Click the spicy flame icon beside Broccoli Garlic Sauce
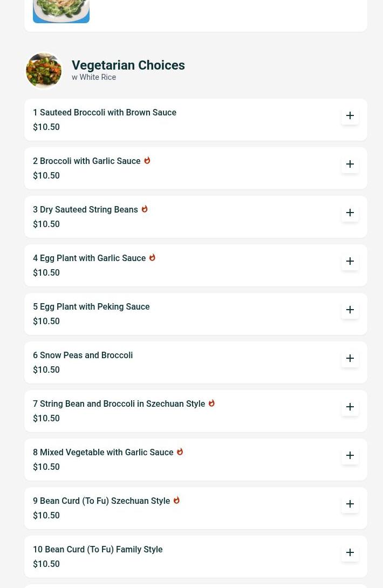Viewport: 383px width, 588px height. pos(147,161)
